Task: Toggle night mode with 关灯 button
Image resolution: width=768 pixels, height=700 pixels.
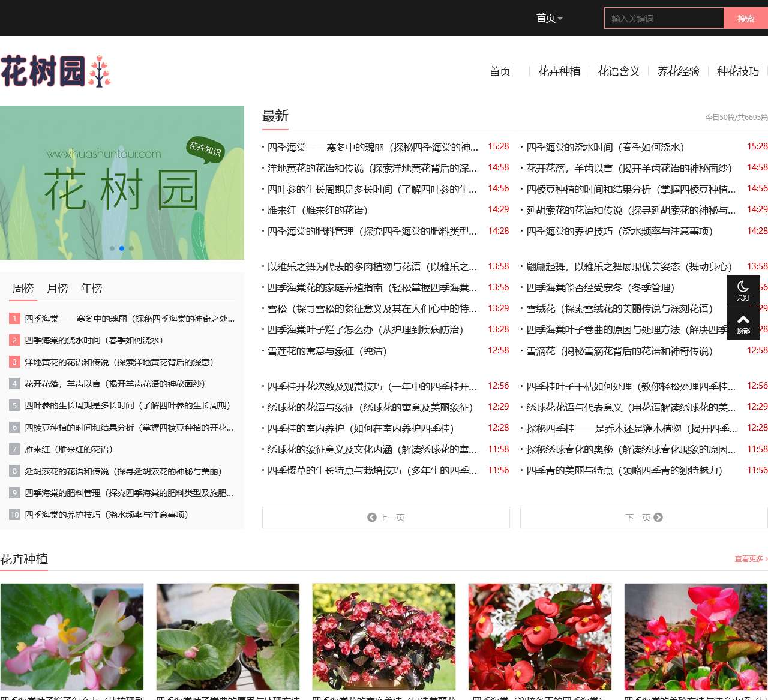Action: coord(743,290)
